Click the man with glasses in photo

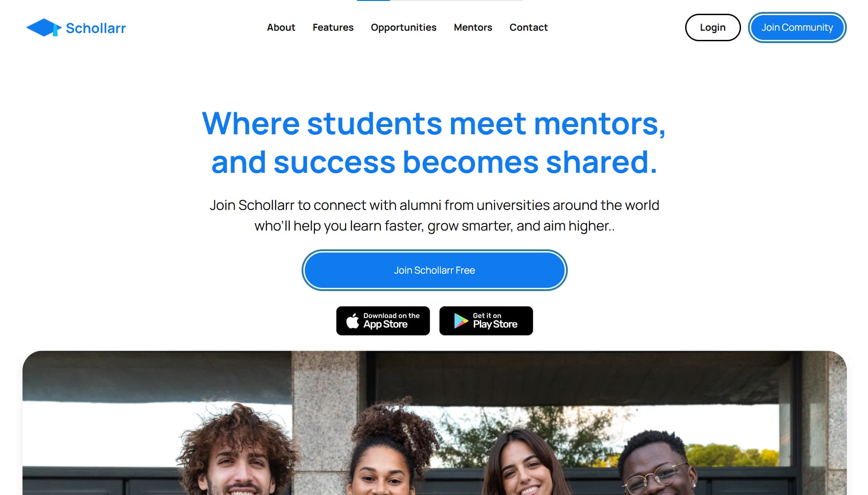click(x=655, y=464)
